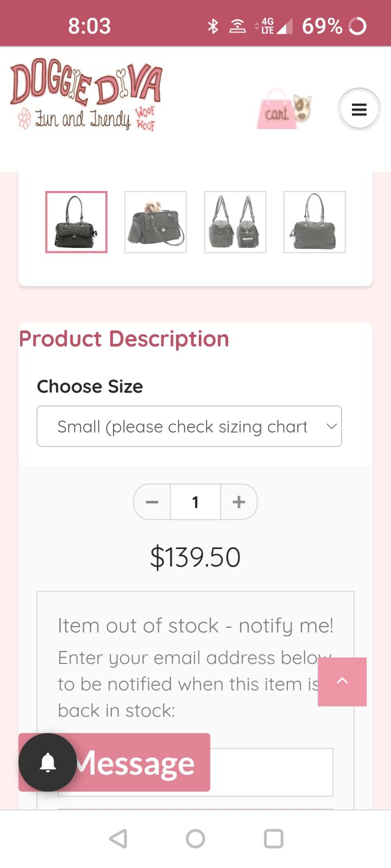
Task: Select the thumbnail with dog in bag
Action: click(155, 222)
